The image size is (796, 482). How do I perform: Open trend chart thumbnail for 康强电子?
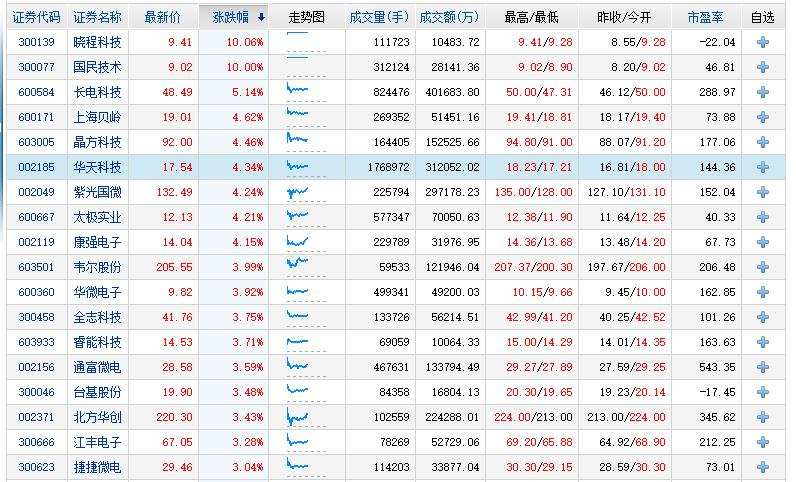(x=306, y=241)
